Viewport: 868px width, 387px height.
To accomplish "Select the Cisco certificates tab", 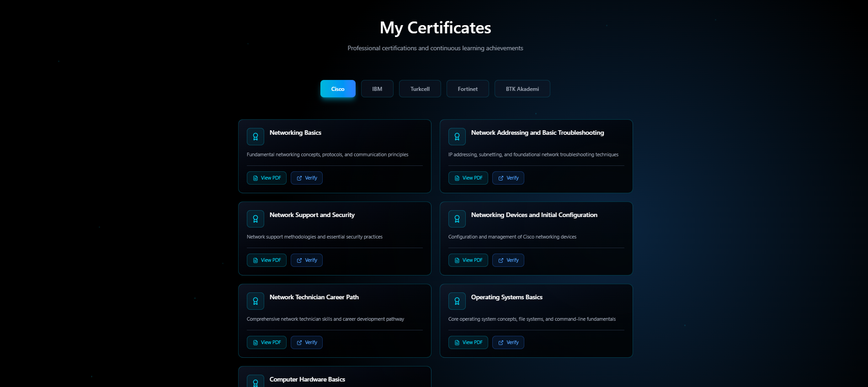I will pos(338,89).
